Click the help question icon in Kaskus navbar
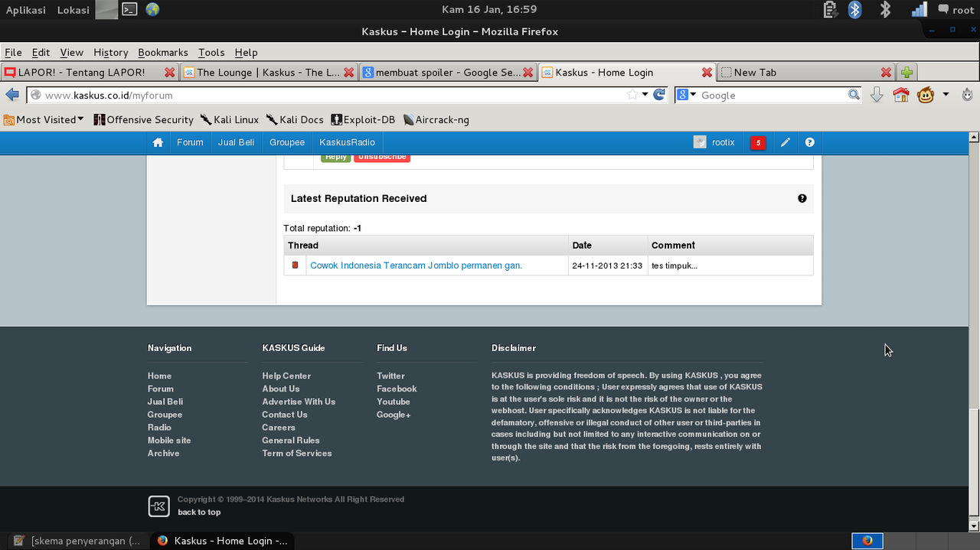The width and height of the screenshot is (980, 550). pyautogui.click(x=809, y=142)
